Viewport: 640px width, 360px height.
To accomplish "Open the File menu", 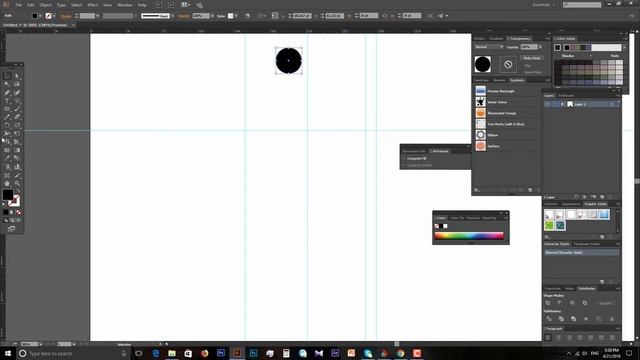I will click(x=18, y=5).
